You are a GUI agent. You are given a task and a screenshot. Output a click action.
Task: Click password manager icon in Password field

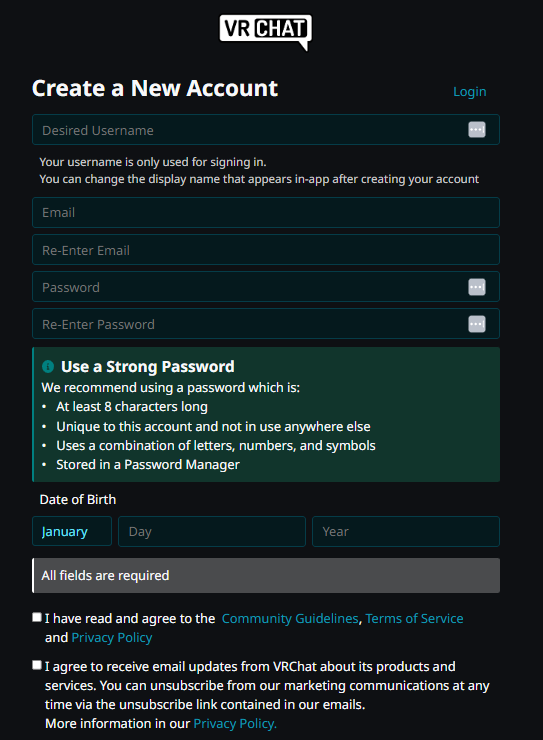click(476, 286)
